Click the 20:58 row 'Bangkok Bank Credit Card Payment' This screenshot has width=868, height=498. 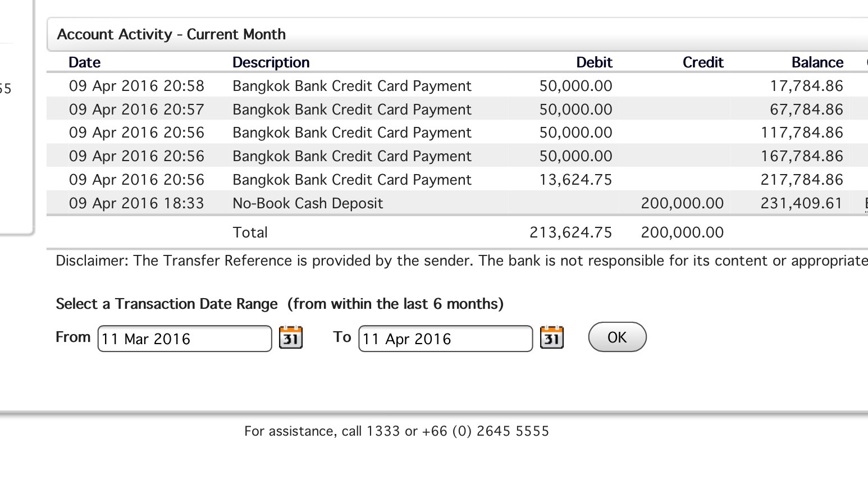[352, 86]
